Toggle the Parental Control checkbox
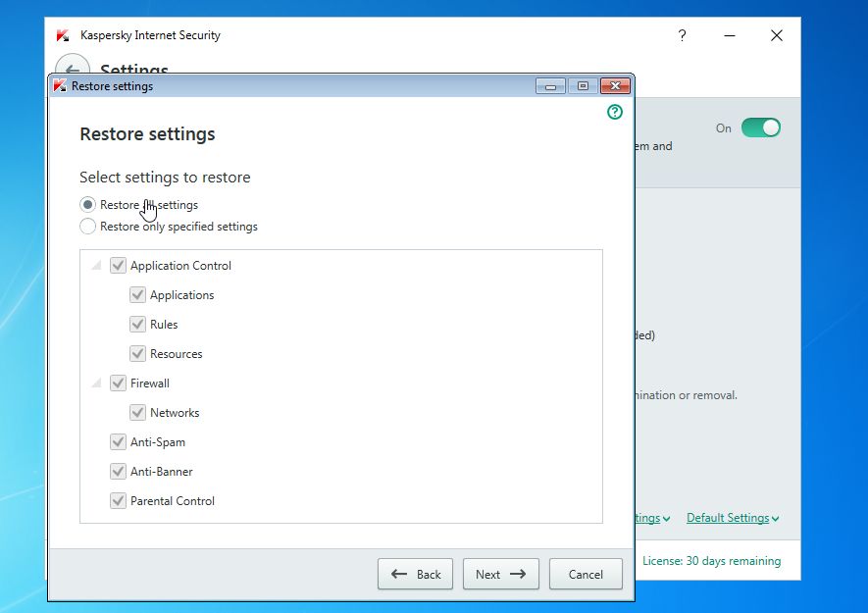This screenshot has width=868, height=613. pos(118,500)
